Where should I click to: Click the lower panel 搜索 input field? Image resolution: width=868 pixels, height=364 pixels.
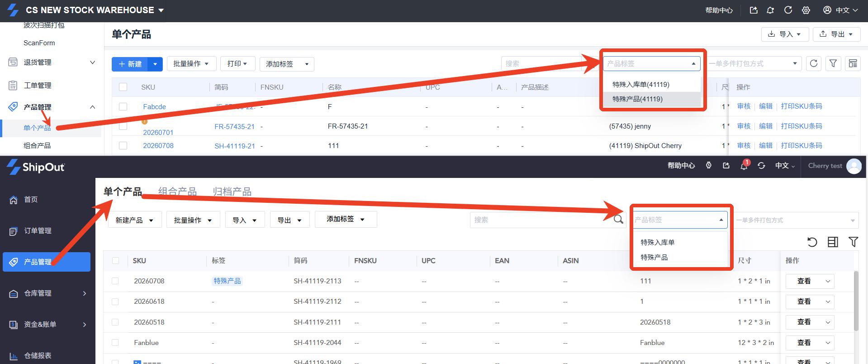coord(541,220)
